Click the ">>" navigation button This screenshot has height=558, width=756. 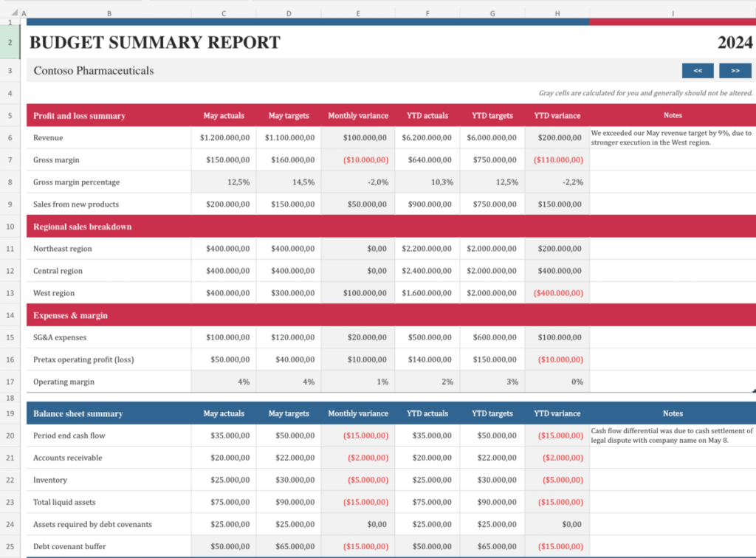coord(735,70)
